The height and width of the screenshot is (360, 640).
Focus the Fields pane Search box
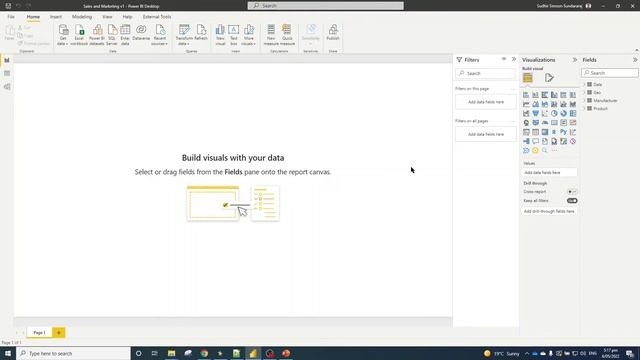(x=610, y=73)
